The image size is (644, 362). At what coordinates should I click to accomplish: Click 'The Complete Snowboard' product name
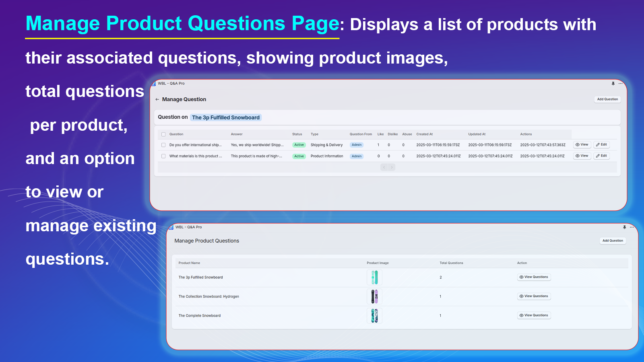click(x=200, y=316)
